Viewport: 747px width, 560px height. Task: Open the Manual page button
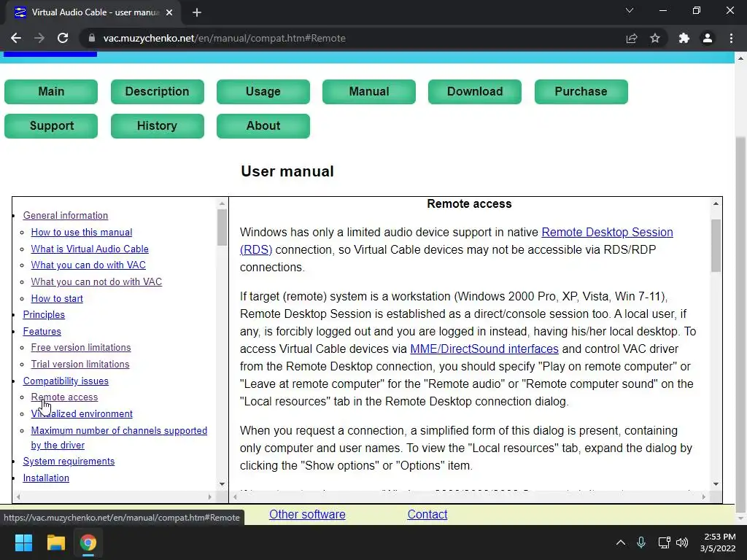368,91
